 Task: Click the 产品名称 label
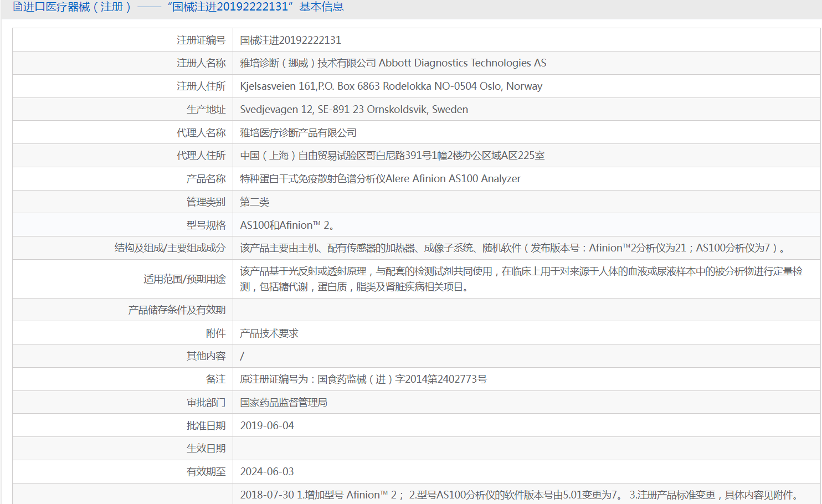pyautogui.click(x=206, y=179)
